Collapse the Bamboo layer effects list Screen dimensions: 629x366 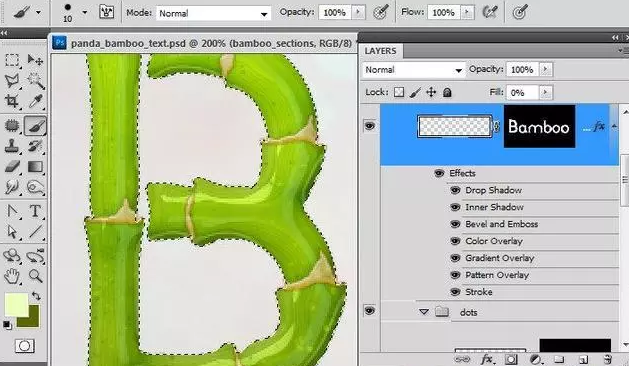tap(614, 127)
